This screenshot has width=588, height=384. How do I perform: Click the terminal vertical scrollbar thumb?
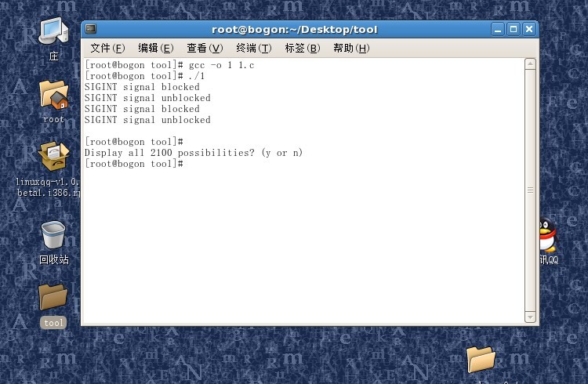pyautogui.click(x=530, y=190)
